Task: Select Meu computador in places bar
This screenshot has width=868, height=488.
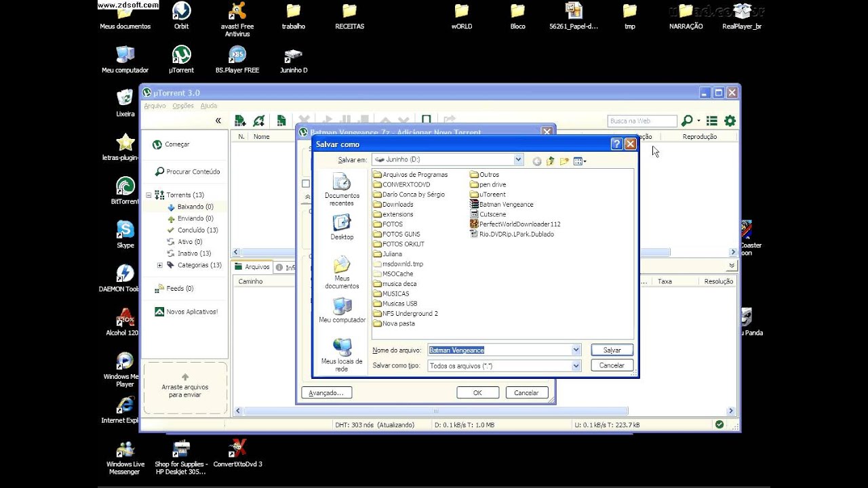Action: 342,310
